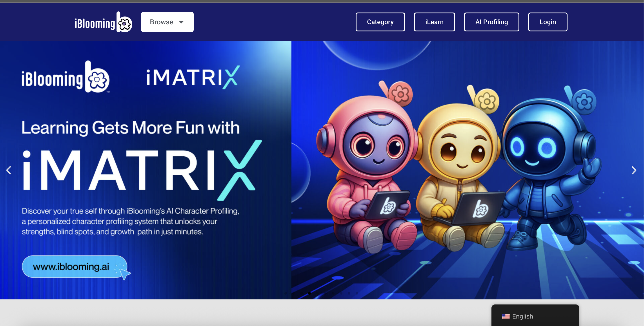Open the AI Profiling page
Screen dimensions: 644x326
pyautogui.click(x=491, y=22)
